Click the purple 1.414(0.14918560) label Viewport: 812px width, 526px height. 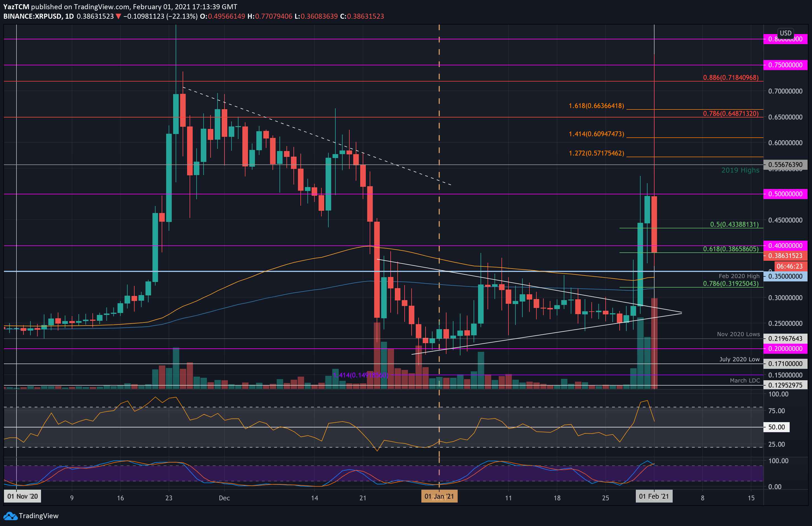pos(360,375)
